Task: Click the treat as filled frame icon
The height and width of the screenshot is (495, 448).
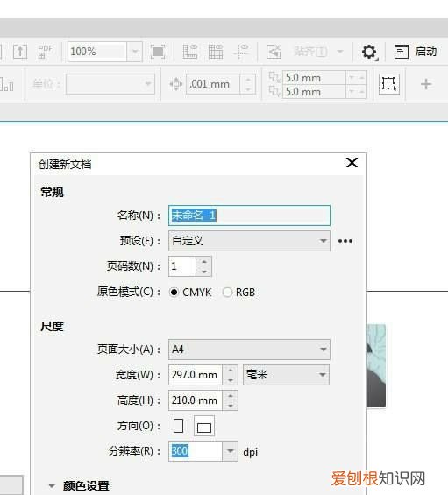Action: [x=389, y=84]
